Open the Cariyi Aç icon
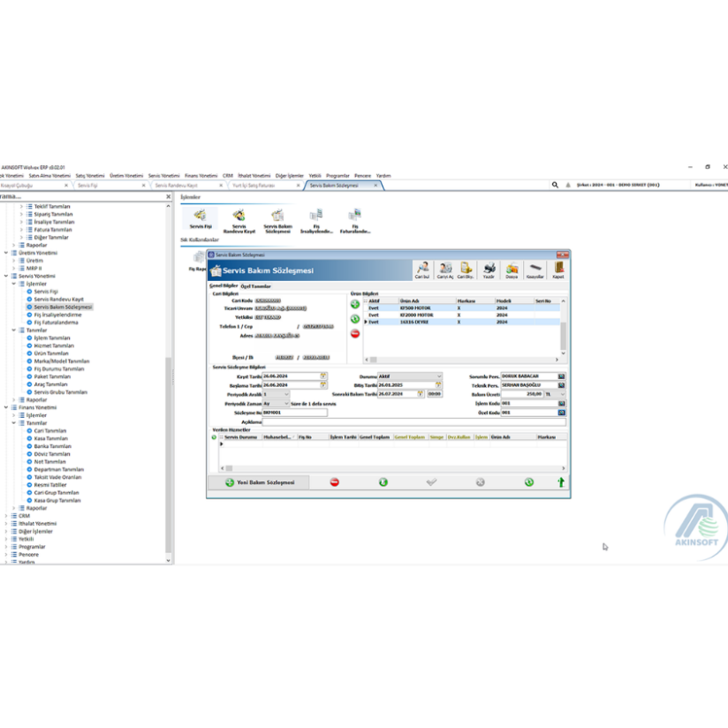The height and width of the screenshot is (728, 728). point(444,268)
